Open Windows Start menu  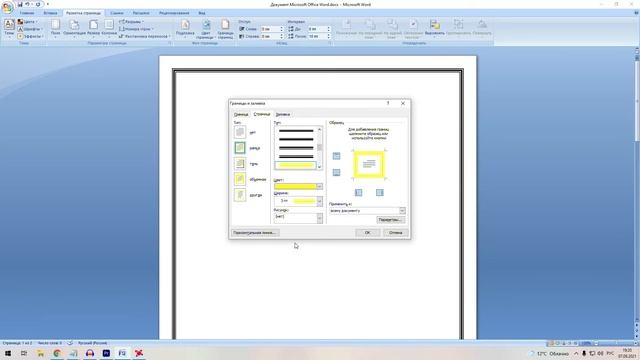pos(8,353)
